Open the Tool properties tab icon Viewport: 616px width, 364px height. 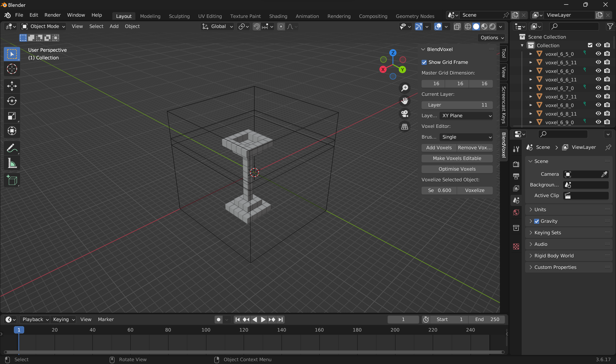tap(516, 149)
